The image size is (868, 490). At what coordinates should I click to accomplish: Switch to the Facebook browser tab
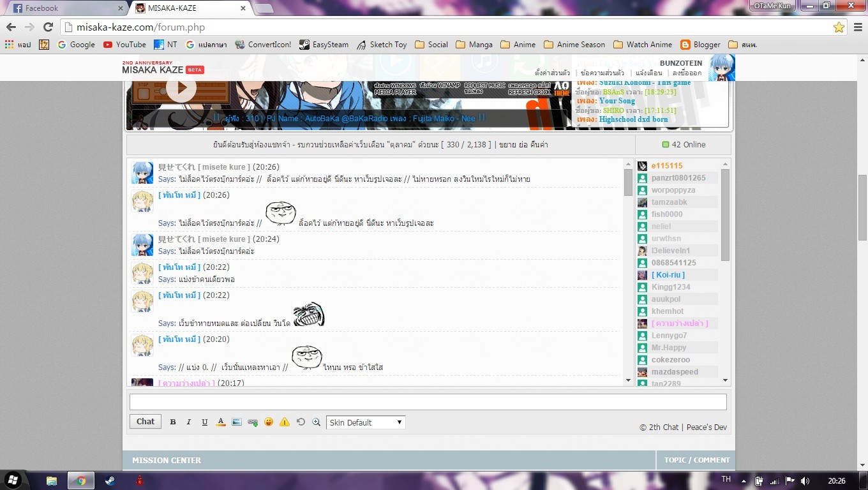tap(67, 8)
